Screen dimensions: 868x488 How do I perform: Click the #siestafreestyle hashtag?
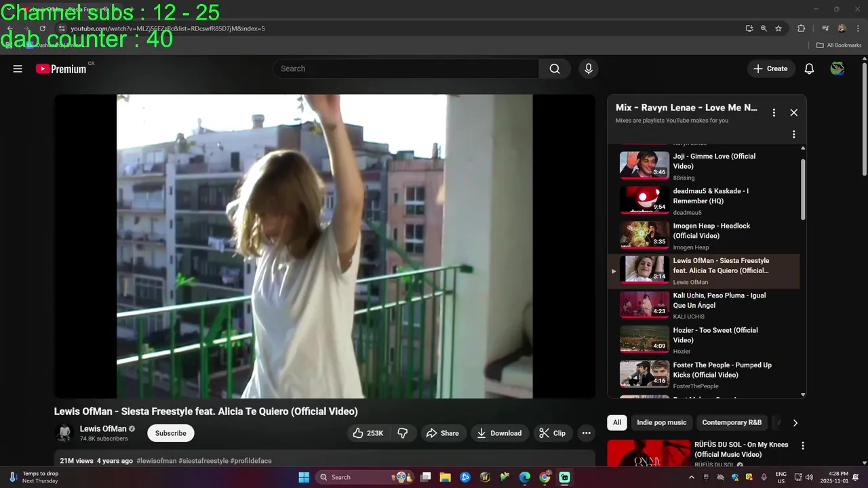[203, 461]
